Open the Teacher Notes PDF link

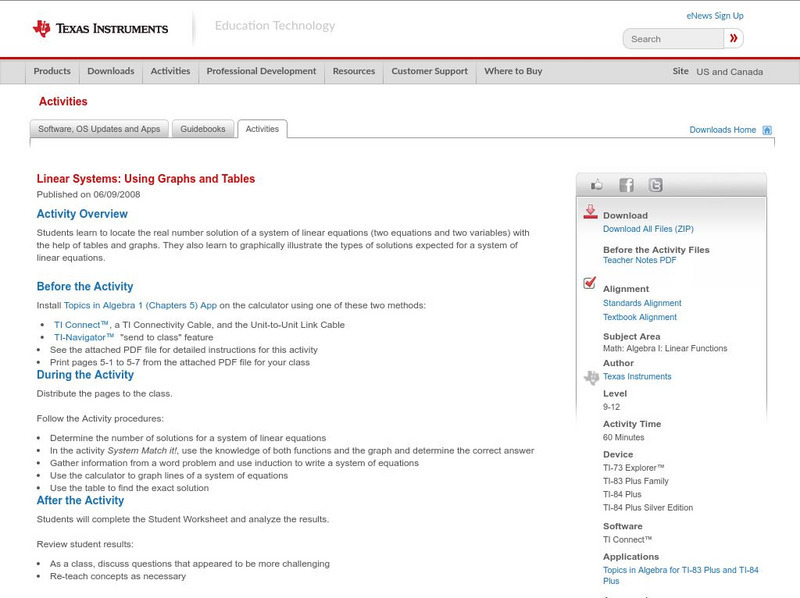click(x=639, y=260)
